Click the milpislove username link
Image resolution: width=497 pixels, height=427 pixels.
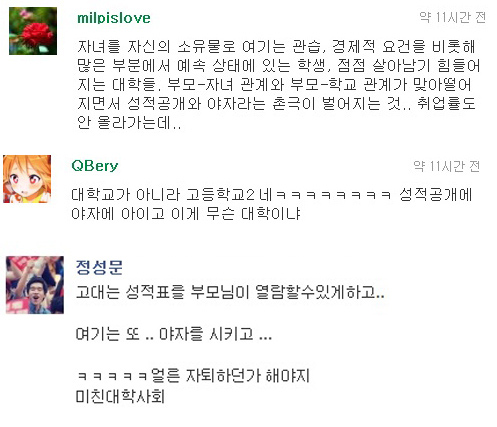[x=114, y=18]
